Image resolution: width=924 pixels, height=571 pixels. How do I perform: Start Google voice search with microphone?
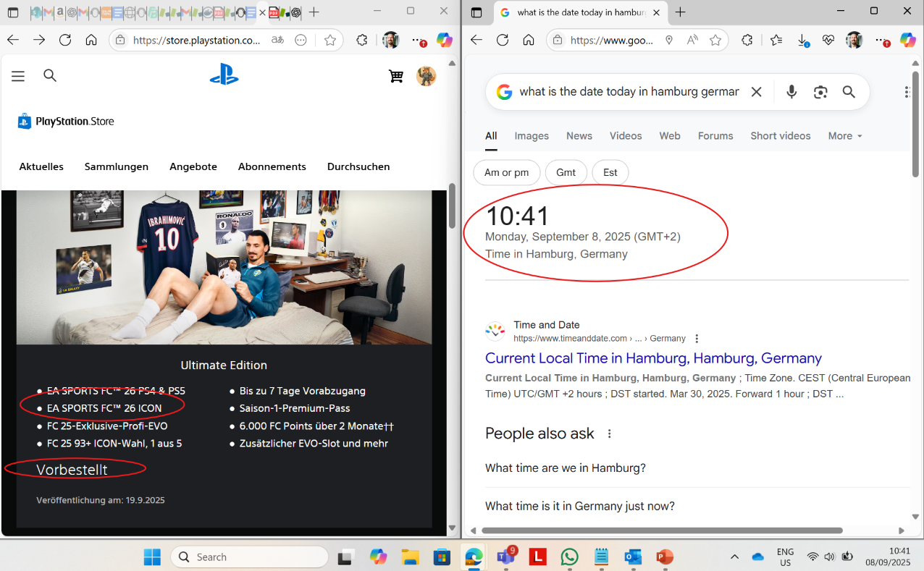tap(791, 92)
